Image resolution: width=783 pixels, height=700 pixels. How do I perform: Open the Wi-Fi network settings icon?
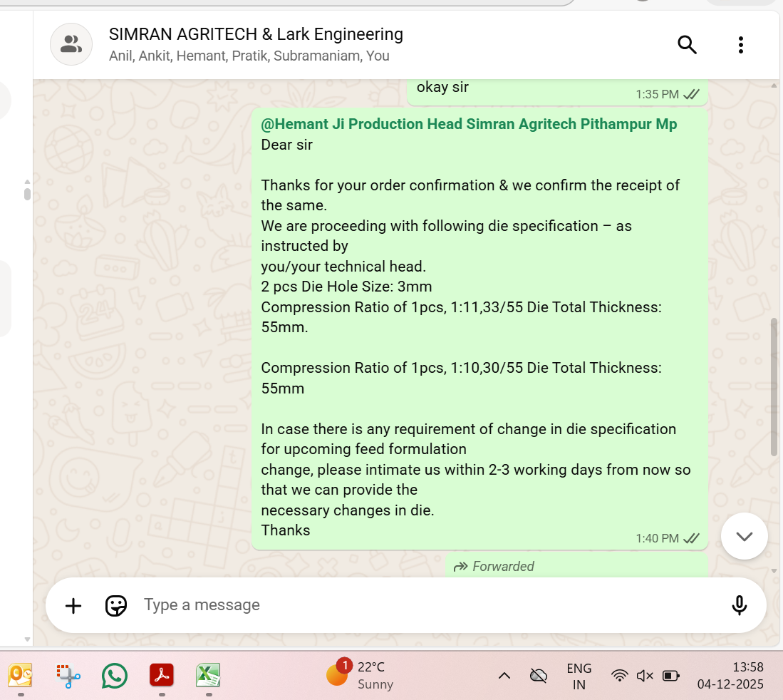pos(620,676)
